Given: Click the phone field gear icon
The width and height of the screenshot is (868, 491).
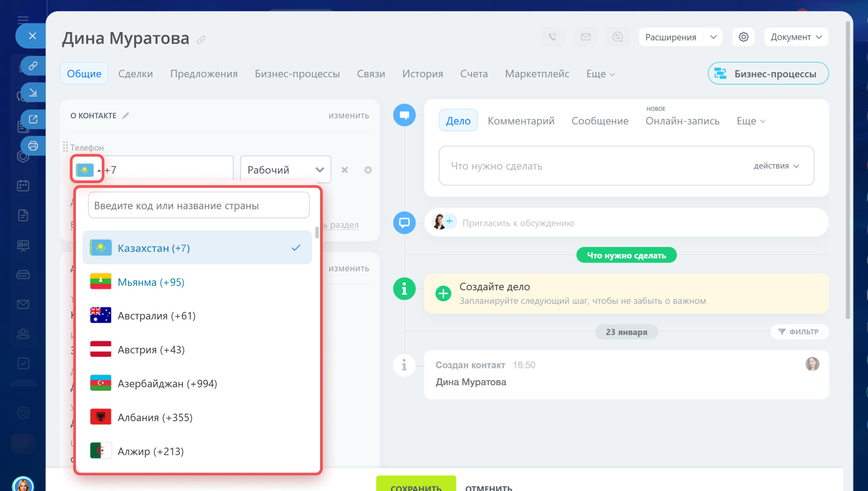Looking at the screenshot, I should [368, 170].
